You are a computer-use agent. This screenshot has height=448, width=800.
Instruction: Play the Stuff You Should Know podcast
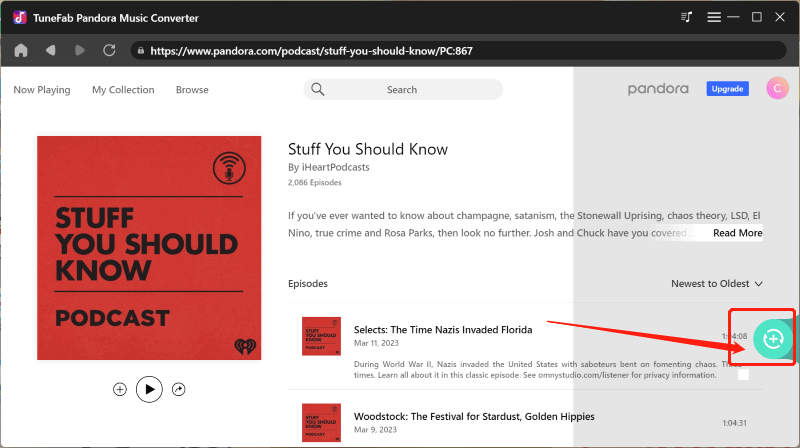click(x=149, y=389)
